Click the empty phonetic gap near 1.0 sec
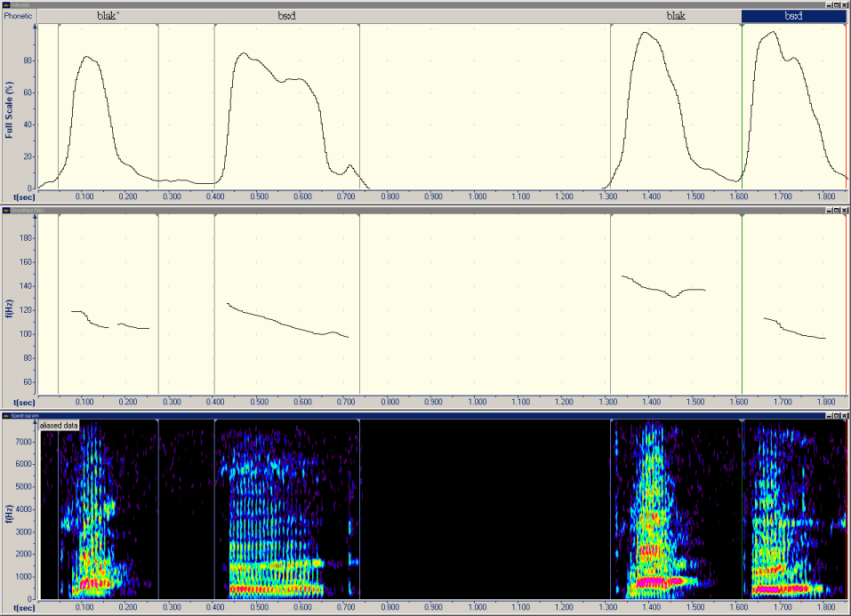 (485, 16)
